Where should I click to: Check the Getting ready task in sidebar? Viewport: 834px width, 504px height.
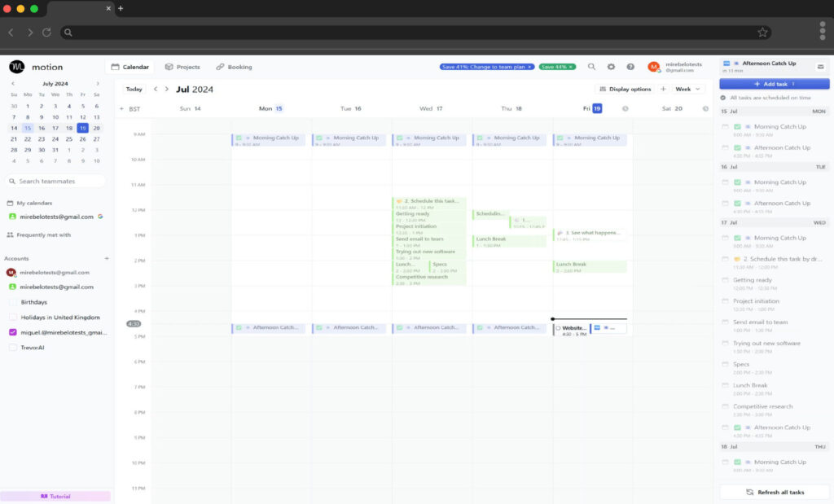[724, 279]
